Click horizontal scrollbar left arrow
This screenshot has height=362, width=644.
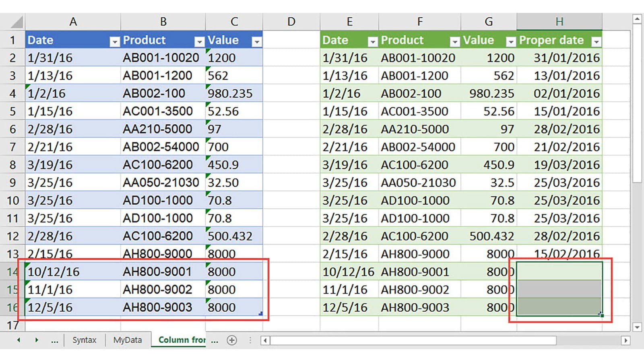coord(265,341)
